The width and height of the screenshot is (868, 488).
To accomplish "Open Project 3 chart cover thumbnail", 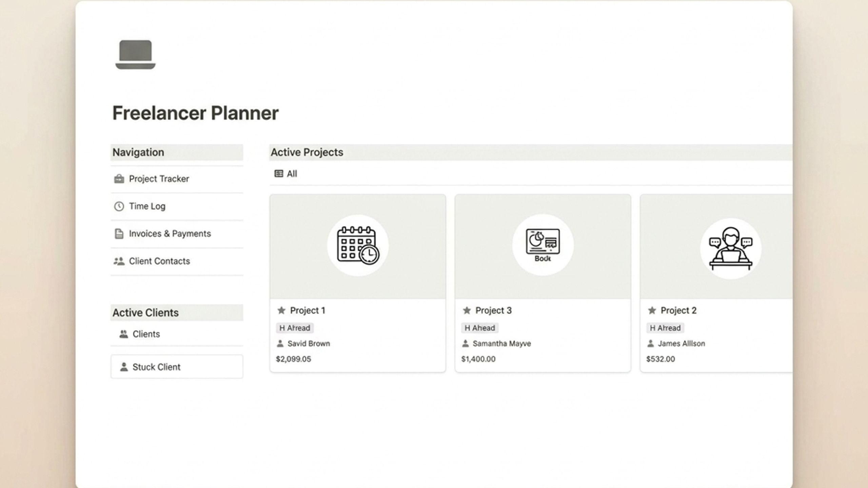I will (543, 246).
